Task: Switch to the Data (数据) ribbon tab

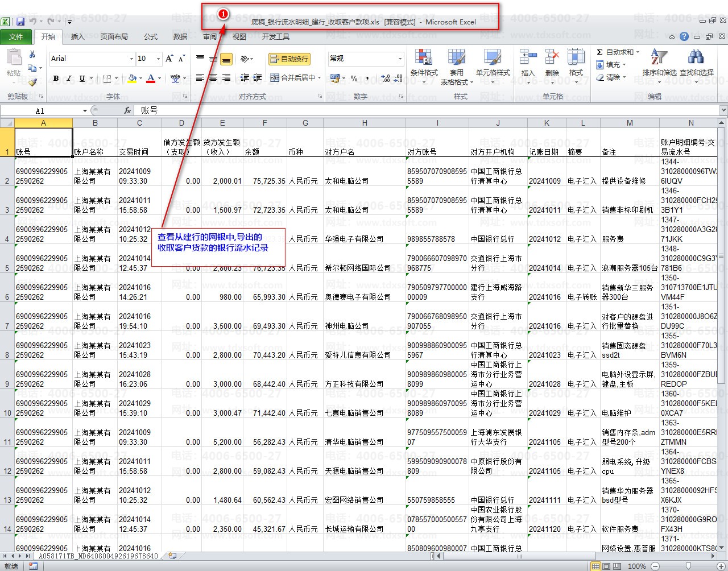Action: click(180, 36)
